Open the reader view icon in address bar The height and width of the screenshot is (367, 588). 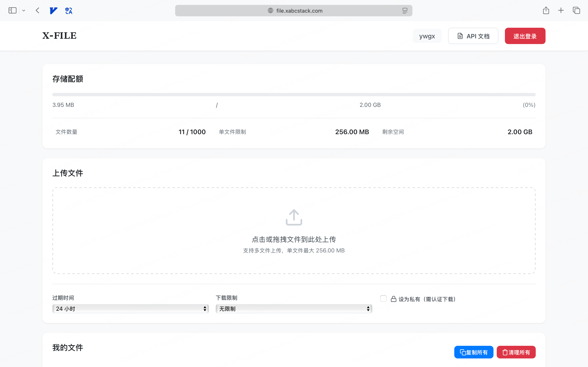tap(404, 10)
